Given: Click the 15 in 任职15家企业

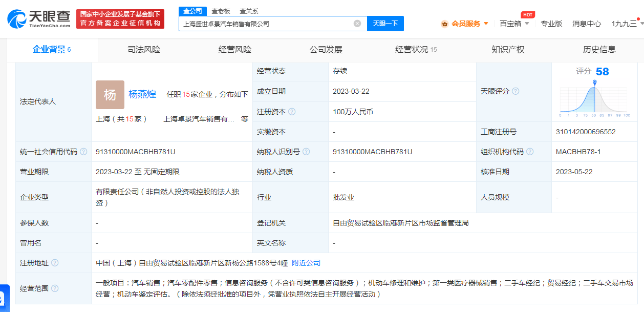Looking at the screenshot, I should [186, 94].
